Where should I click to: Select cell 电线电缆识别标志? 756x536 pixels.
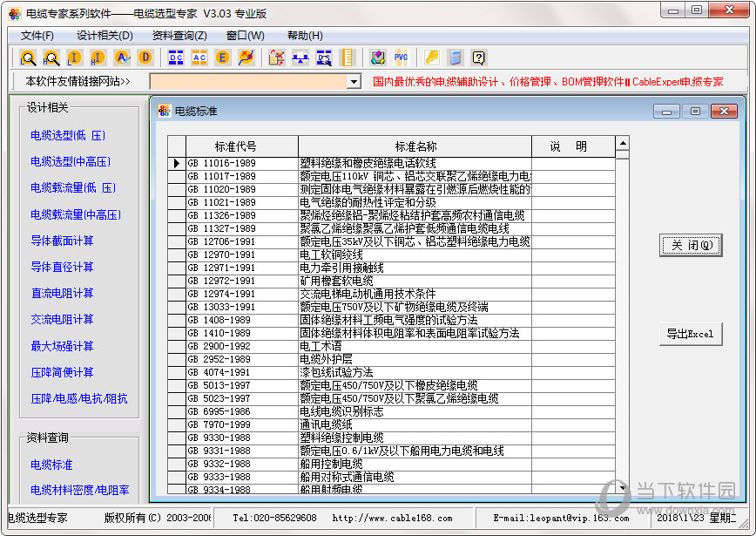415,411
